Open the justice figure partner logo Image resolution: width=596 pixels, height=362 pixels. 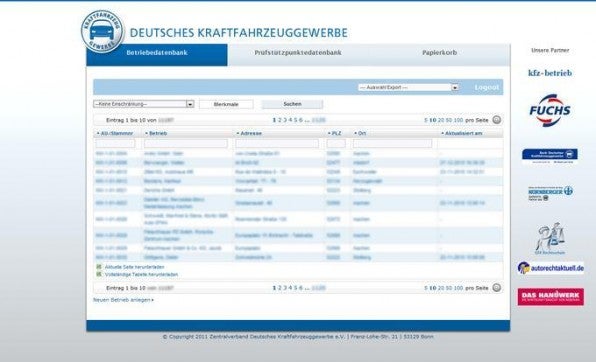pyautogui.click(x=550, y=238)
